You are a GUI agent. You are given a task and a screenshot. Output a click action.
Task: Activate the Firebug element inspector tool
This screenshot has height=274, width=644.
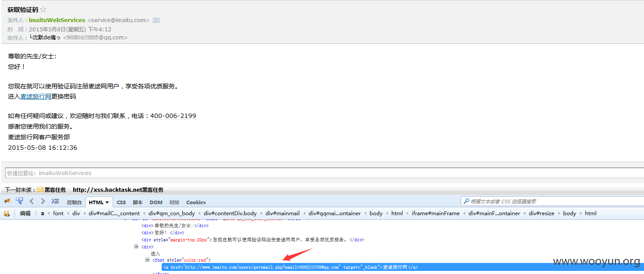point(19,202)
